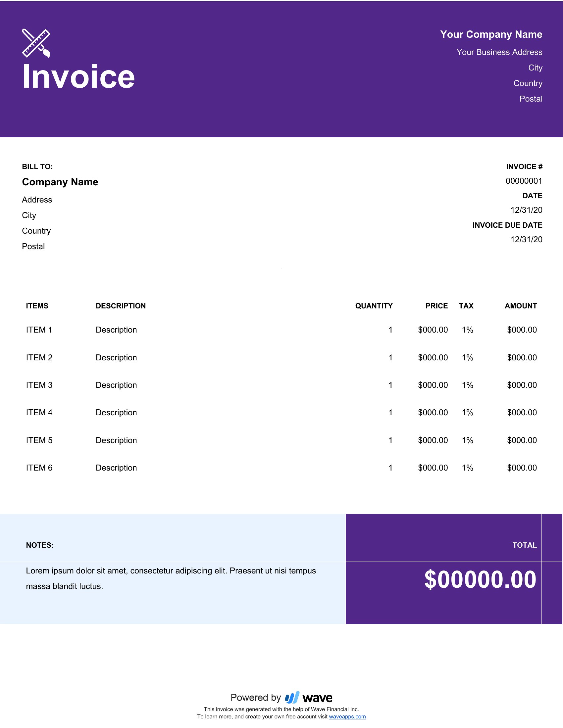Select the invoice number 00000001

[524, 181]
